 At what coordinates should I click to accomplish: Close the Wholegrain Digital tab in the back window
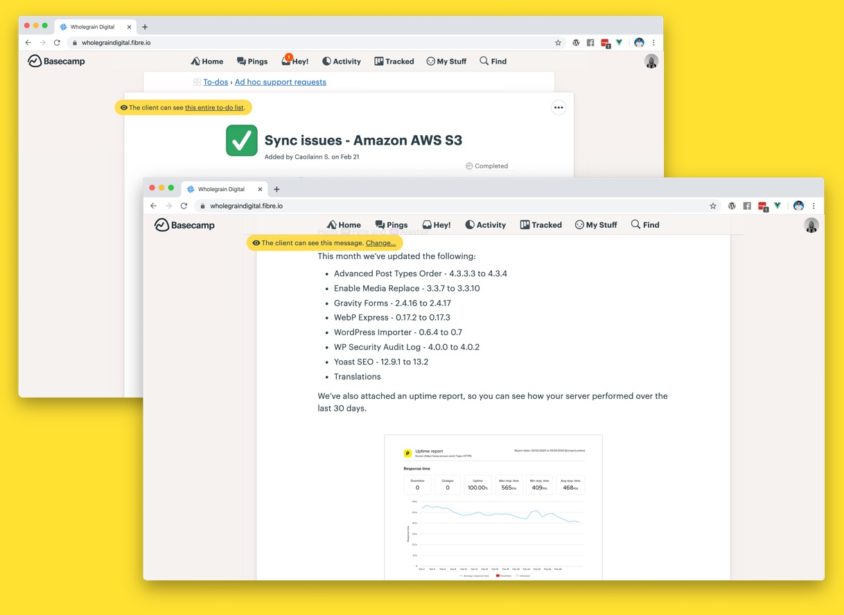129,26
